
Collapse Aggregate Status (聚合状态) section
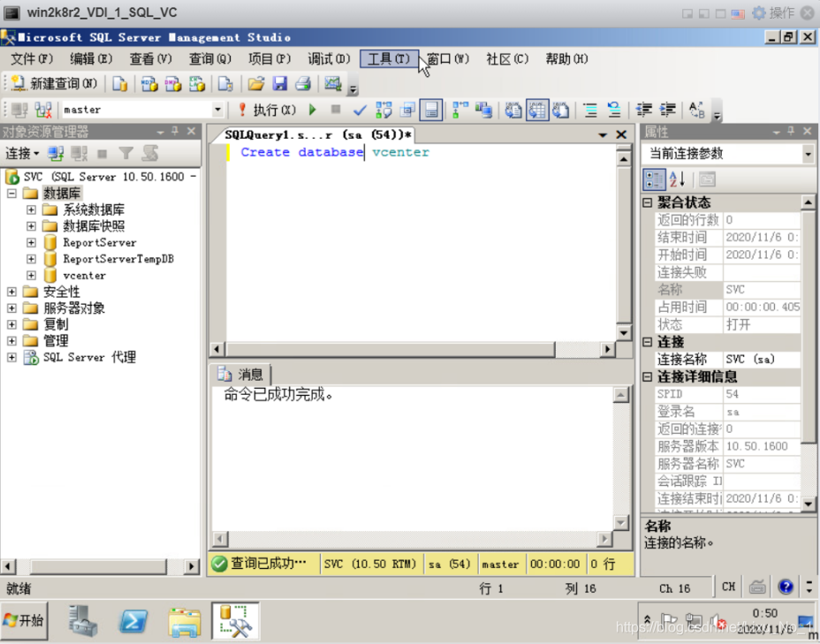point(648,203)
